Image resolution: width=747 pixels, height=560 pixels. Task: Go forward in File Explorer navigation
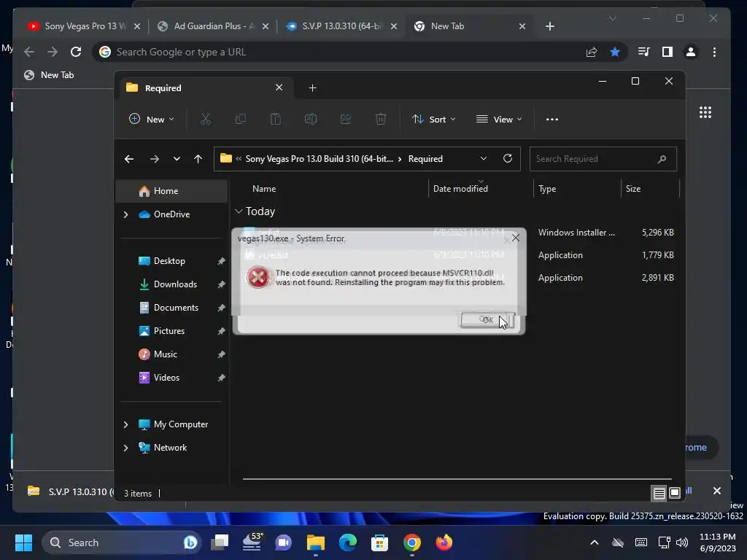(155, 159)
